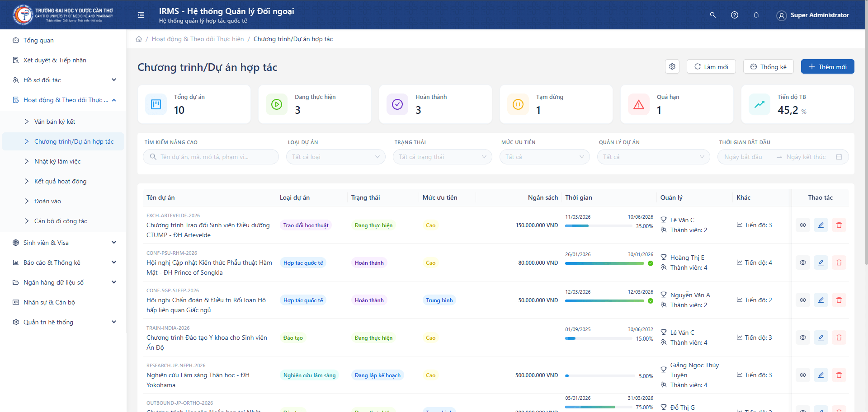Delete the CONF-PSU-RHM-2026 project with trash icon

pos(839,262)
